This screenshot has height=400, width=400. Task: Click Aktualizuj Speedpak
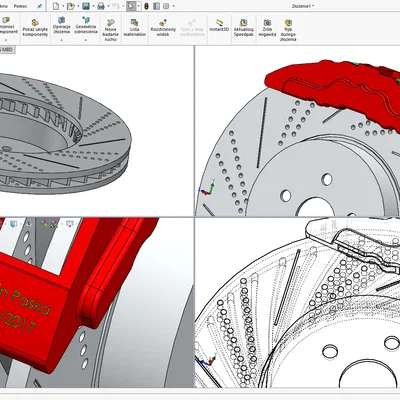244,28
